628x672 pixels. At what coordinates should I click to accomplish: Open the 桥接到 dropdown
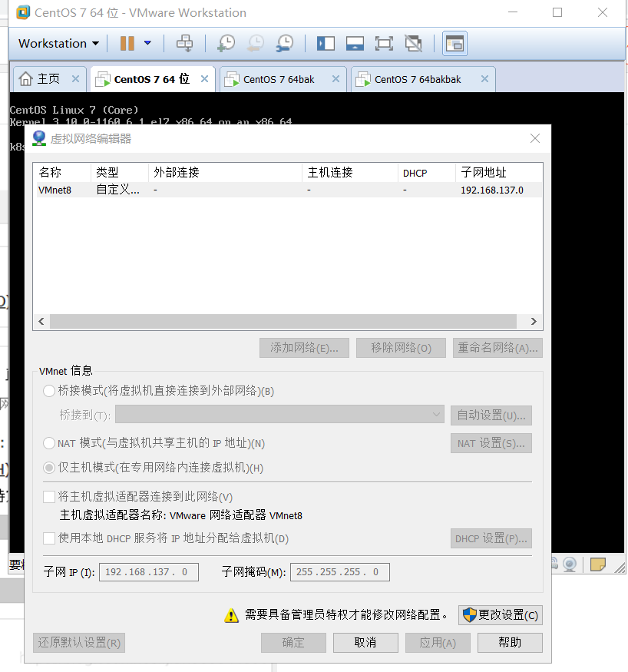pyautogui.click(x=279, y=415)
